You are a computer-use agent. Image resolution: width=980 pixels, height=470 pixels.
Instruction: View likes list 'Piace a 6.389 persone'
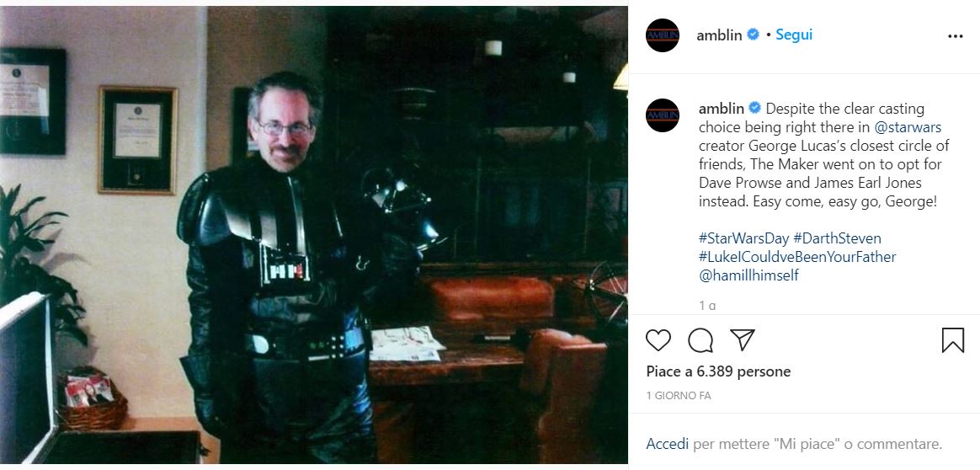pyautogui.click(x=718, y=372)
